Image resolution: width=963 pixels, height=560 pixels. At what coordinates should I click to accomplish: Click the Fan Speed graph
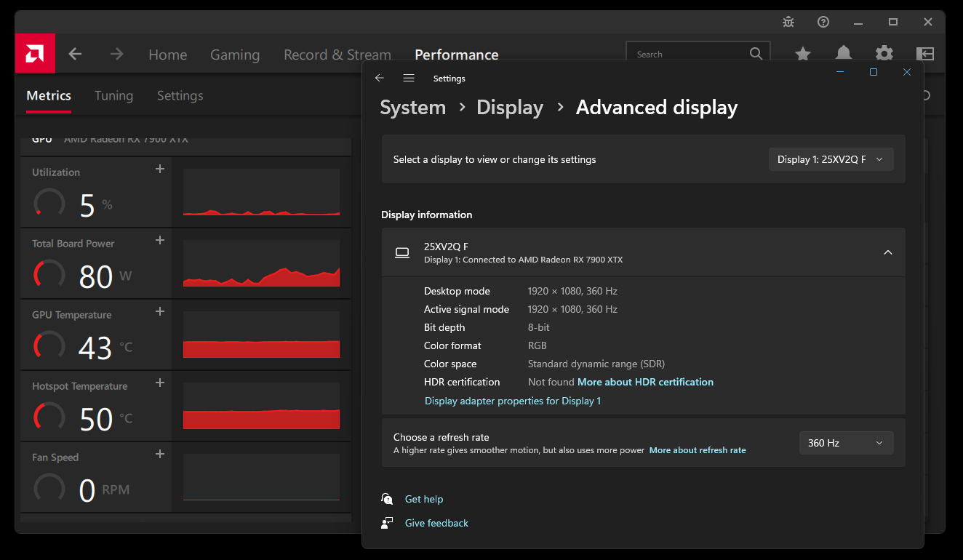[x=261, y=477]
